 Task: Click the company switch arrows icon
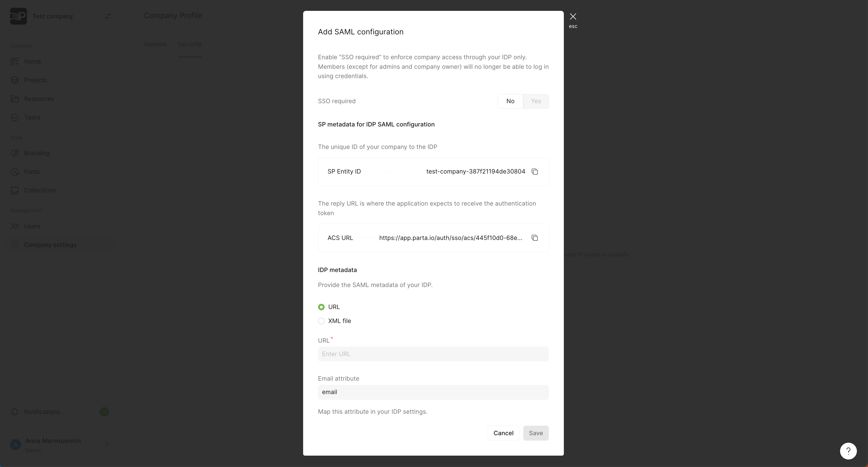(x=108, y=16)
